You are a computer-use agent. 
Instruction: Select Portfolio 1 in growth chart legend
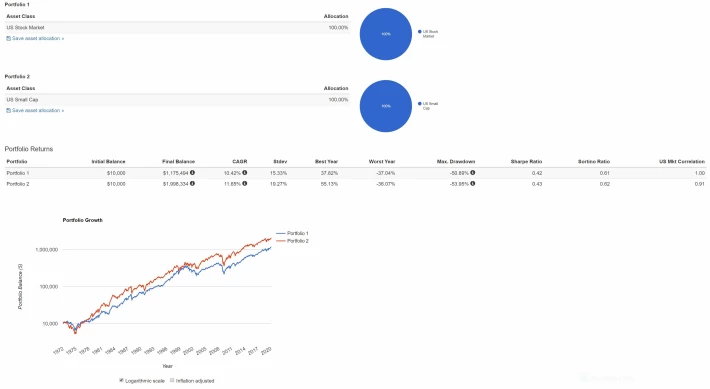(293, 233)
